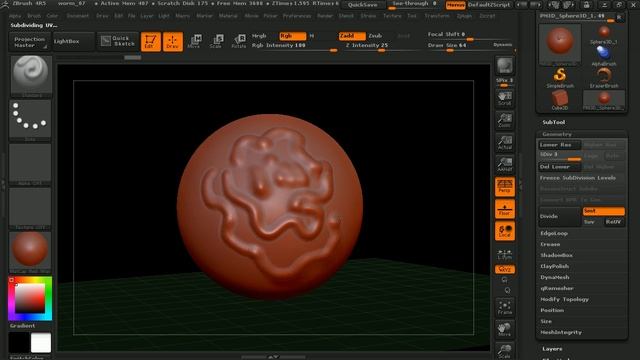Toggle the Floor grid
This screenshot has width=640, height=360.
click(x=505, y=209)
